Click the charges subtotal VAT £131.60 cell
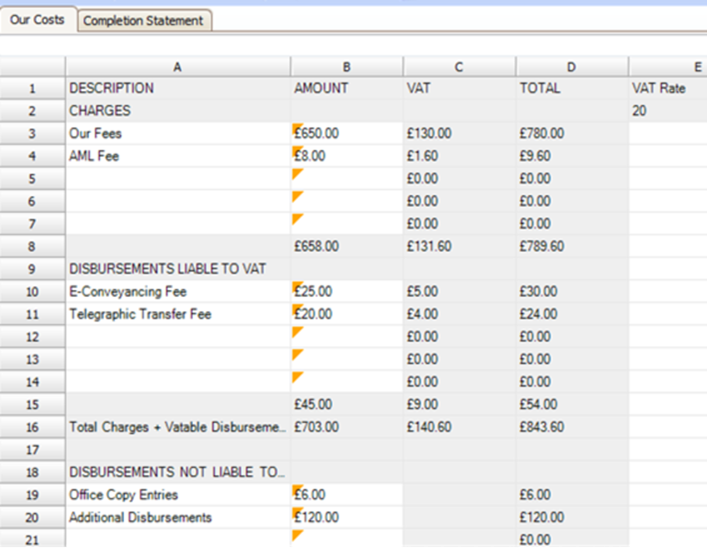This screenshot has width=707, height=548. [x=459, y=246]
